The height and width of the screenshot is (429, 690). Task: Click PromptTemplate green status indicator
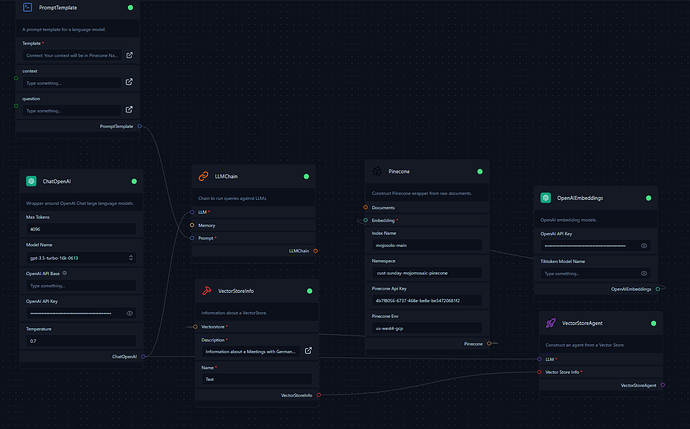(130, 7)
